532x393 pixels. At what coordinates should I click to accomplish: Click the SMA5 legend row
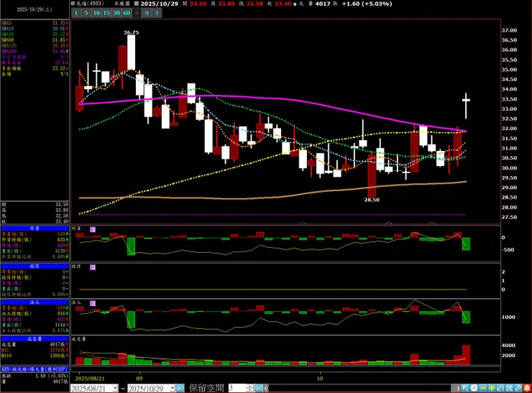[35, 23]
